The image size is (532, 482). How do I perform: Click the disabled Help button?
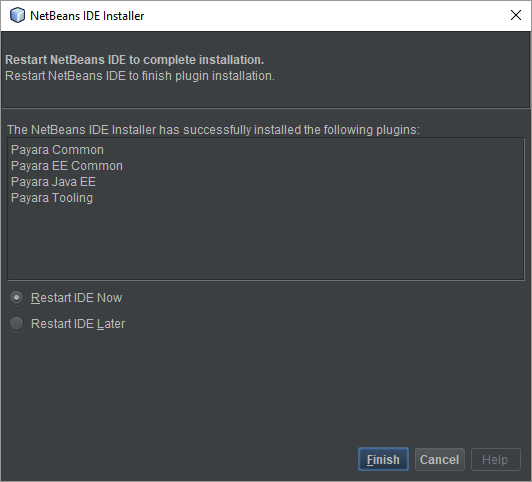[x=496, y=459]
